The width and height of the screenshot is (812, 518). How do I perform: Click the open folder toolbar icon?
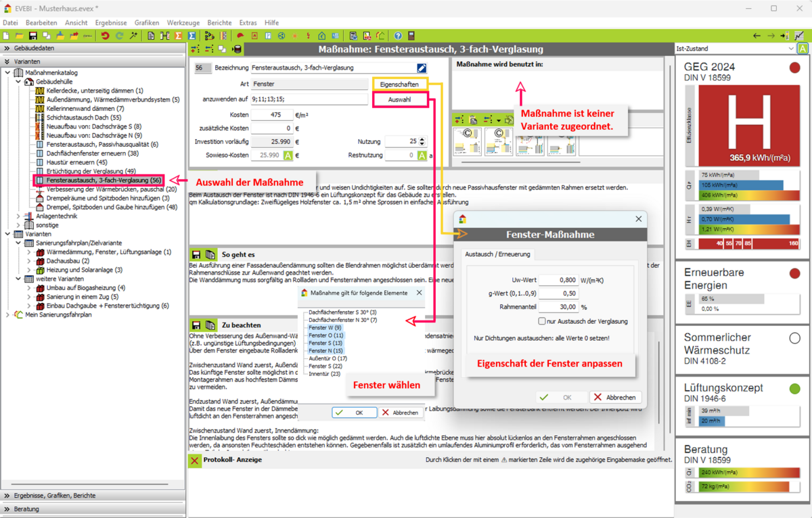(x=19, y=36)
